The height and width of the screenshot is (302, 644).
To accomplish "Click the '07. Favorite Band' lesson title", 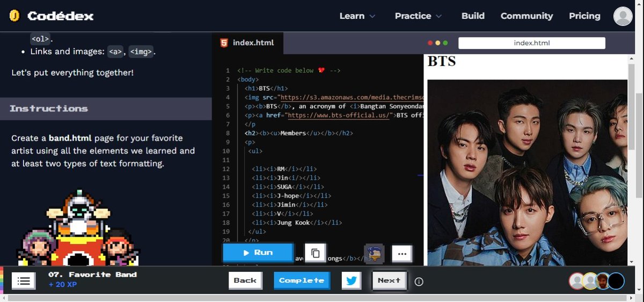I will click(92, 275).
